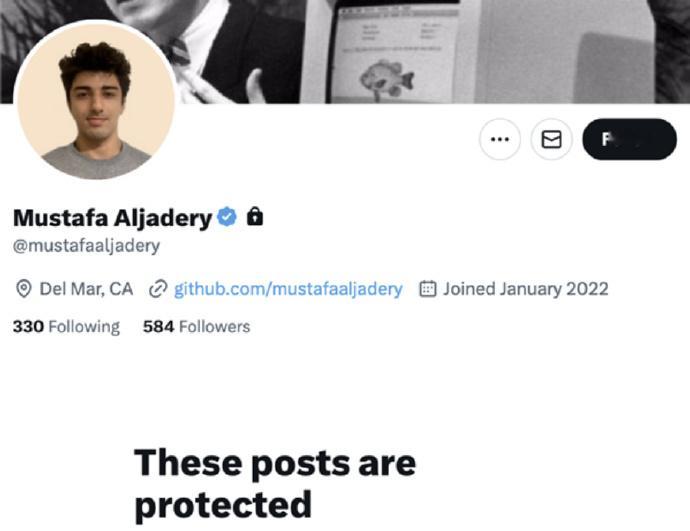Click the padlock protected-account icon
This screenshot has width=690, height=531.
click(255, 216)
